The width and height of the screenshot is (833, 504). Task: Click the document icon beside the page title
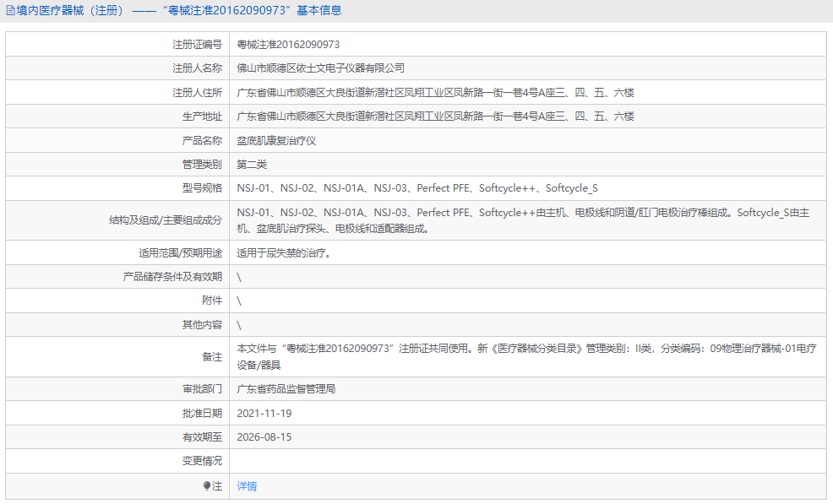click(10, 11)
